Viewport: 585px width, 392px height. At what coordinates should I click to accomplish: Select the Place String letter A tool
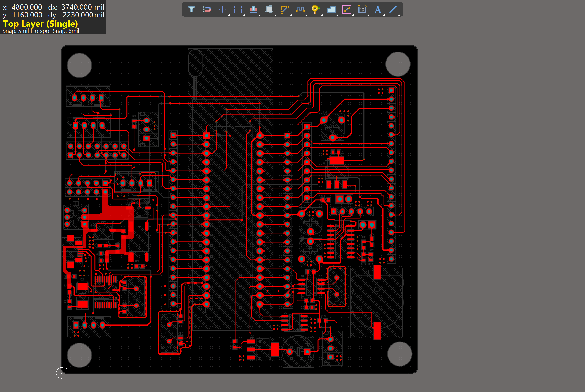click(x=377, y=9)
